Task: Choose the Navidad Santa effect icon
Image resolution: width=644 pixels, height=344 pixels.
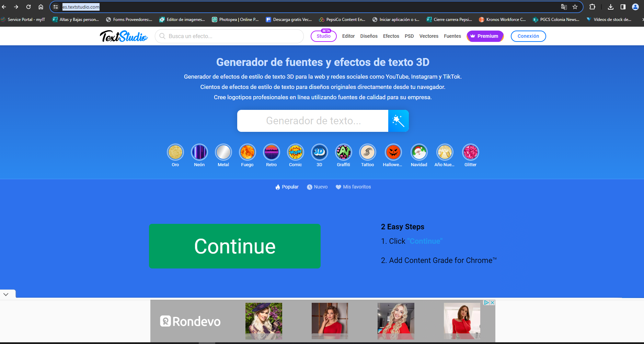Action: [419, 152]
